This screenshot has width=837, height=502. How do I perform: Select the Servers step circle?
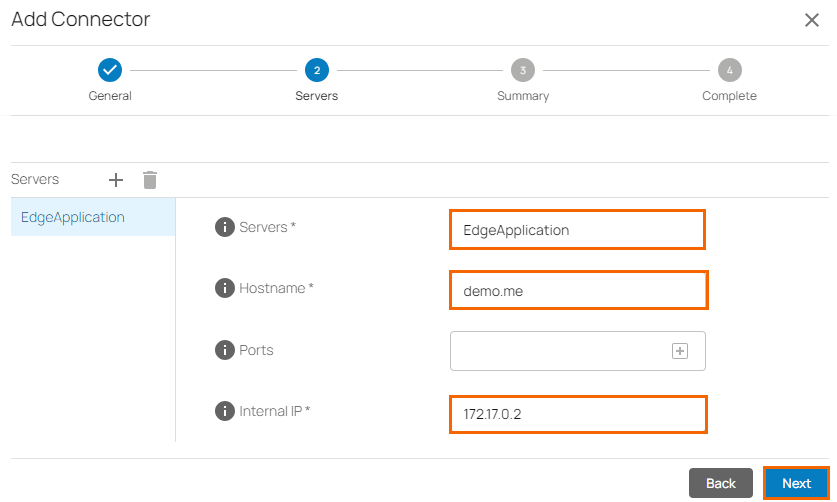tap(317, 70)
